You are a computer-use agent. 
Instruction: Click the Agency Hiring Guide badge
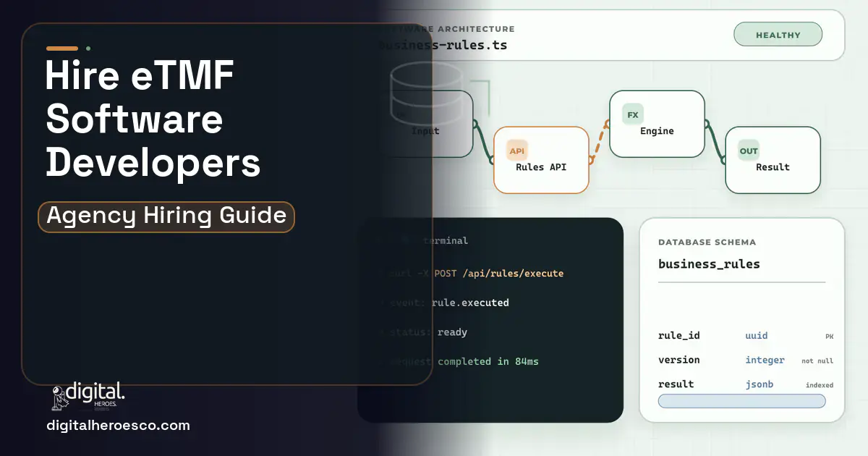click(x=166, y=216)
